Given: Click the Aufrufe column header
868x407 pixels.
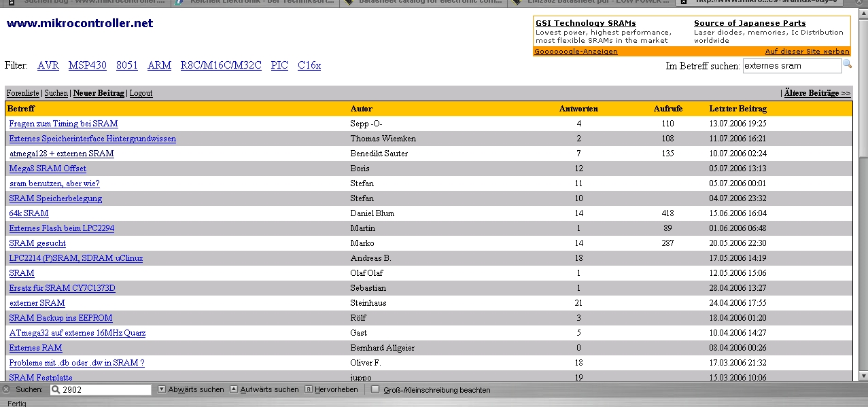Looking at the screenshot, I should [668, 109].
